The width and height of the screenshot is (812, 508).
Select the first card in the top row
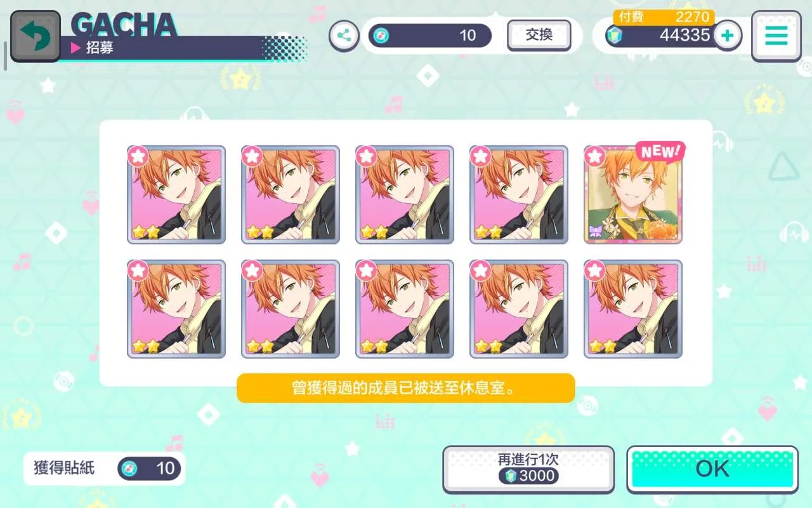pos(176,194)
